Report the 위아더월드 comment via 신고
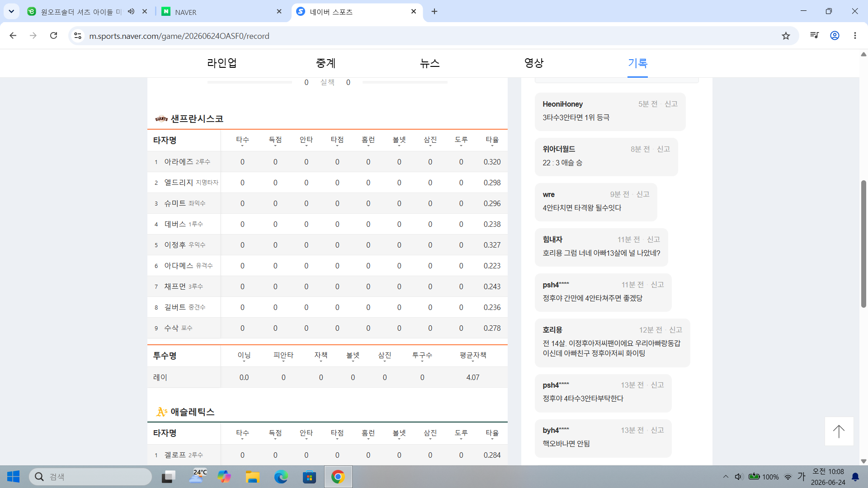This screenshot has height=488, width=868. [663, 149]
